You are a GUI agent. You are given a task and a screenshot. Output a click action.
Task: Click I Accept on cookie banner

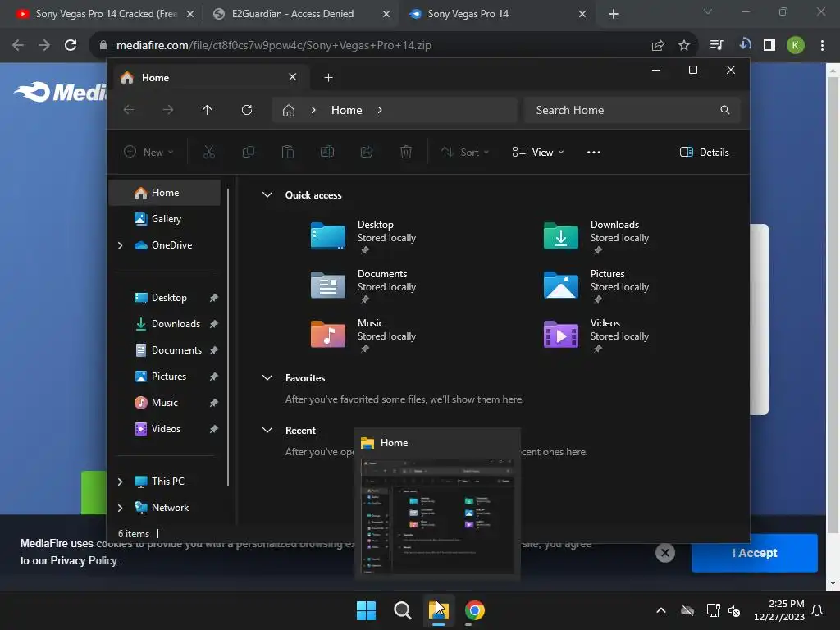[755, 553]
